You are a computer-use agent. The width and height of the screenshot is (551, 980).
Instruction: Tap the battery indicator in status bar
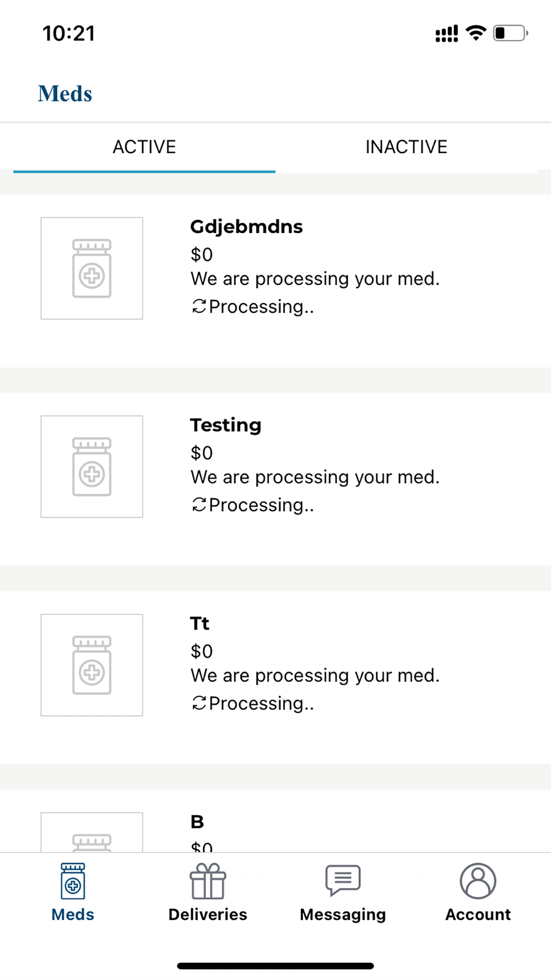click(510, 33)
